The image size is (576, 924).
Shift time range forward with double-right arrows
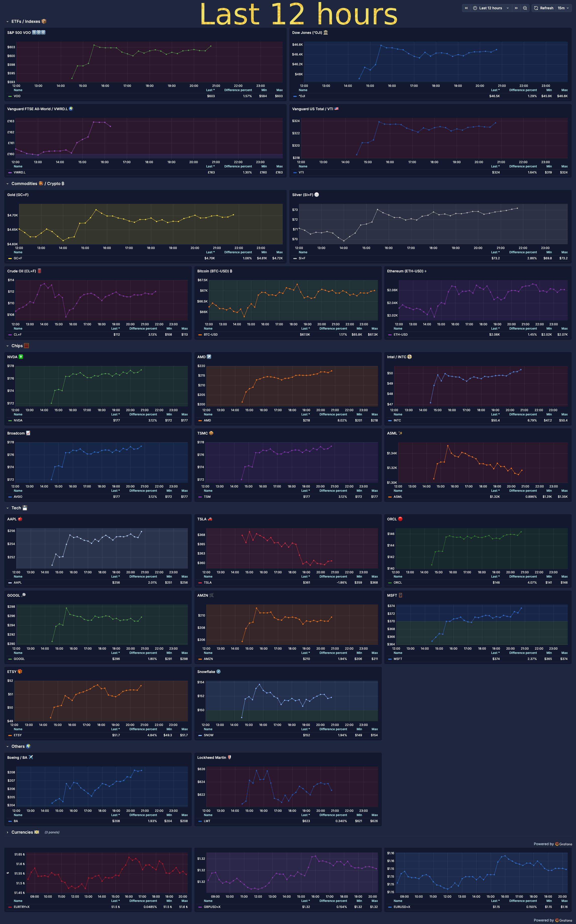click(x=516, y=8)
